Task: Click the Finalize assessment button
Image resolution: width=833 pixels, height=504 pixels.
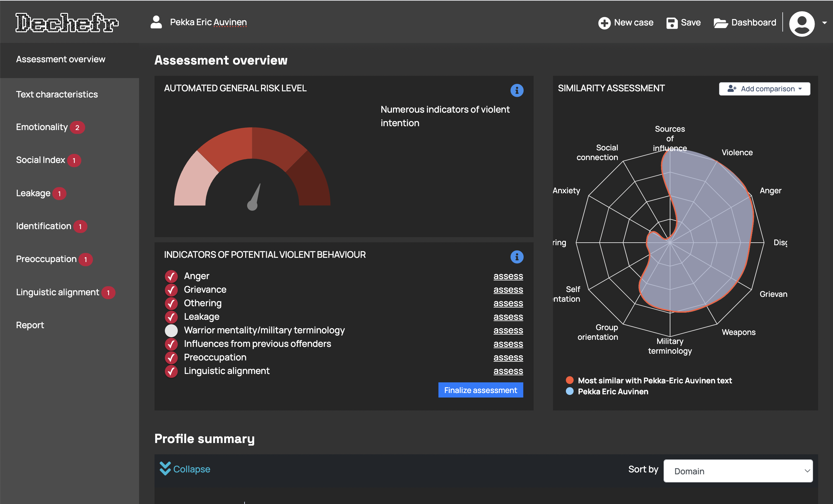Action: point(480,390)
